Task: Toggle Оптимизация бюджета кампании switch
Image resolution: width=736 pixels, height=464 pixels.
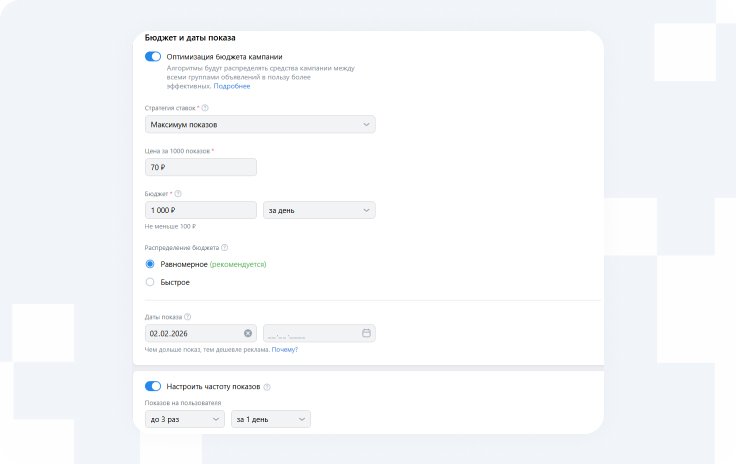Action: click(153, 57)
